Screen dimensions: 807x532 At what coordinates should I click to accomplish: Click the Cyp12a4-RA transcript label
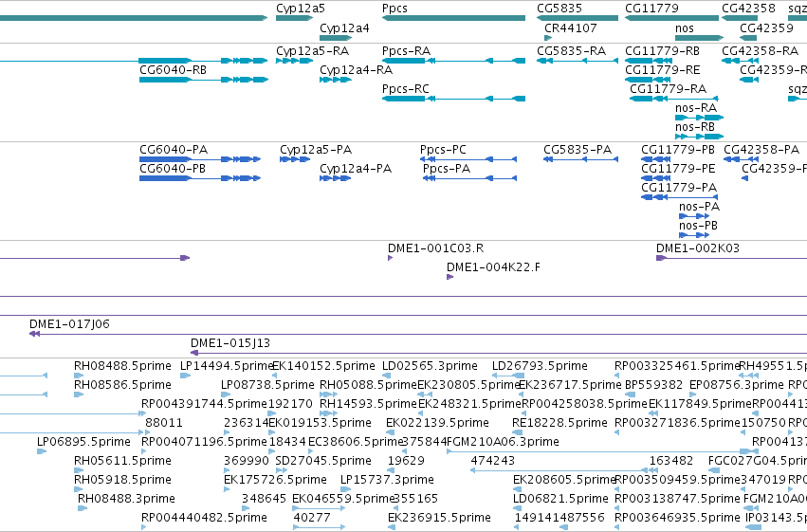[x=357, y=70]
